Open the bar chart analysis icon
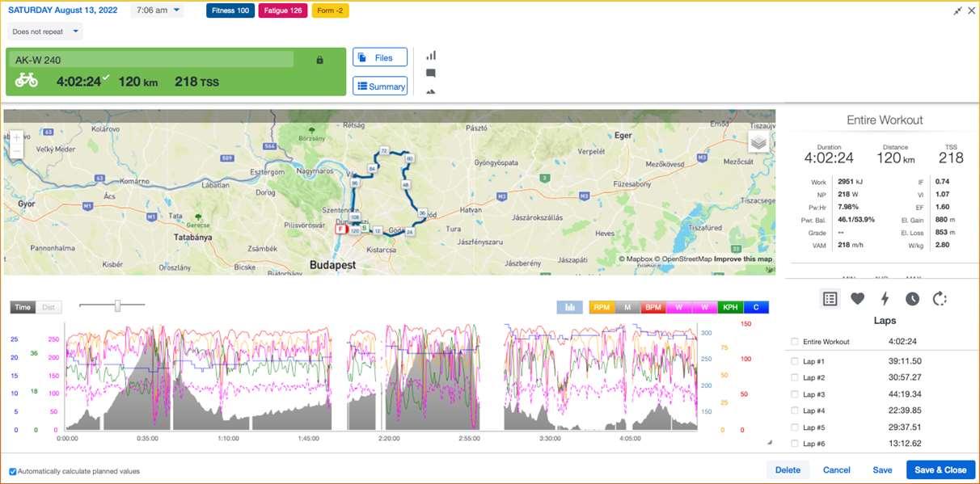Viewport: 980px width, 484px height. click(431, 56)
